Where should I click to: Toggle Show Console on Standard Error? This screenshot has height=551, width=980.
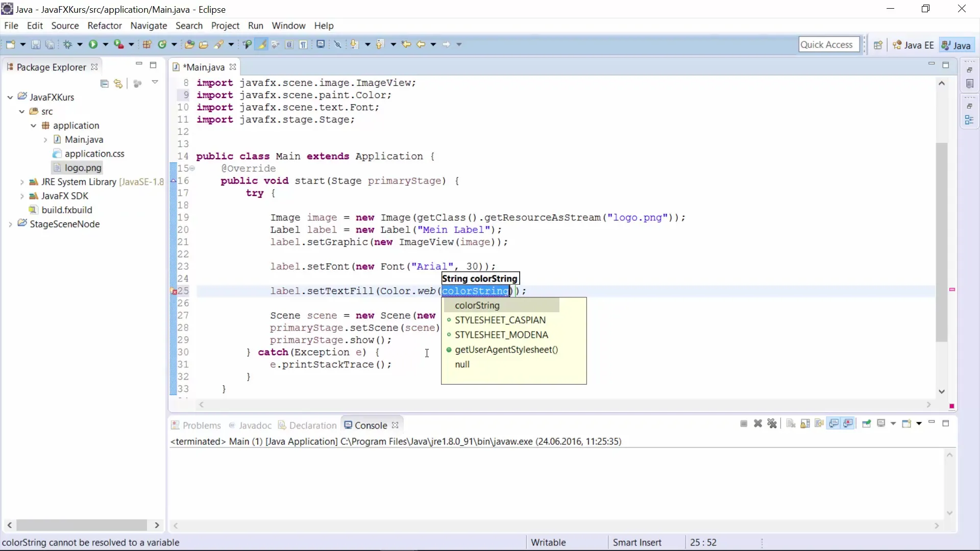(848, 424)
